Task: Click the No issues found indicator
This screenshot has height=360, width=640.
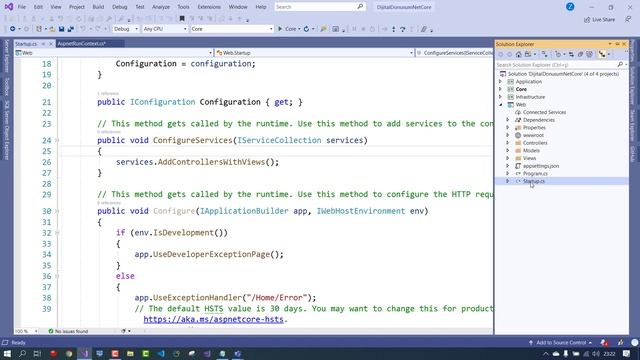Action: (68, 331)
